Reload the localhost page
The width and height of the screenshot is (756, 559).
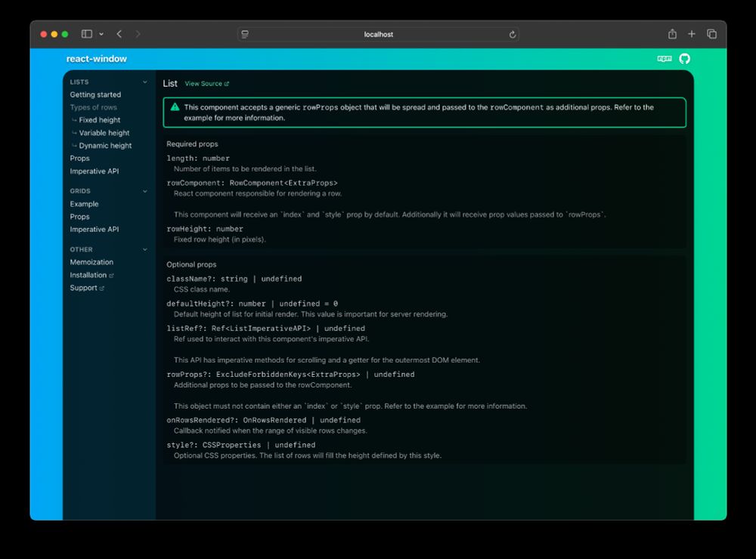[513, 34]
